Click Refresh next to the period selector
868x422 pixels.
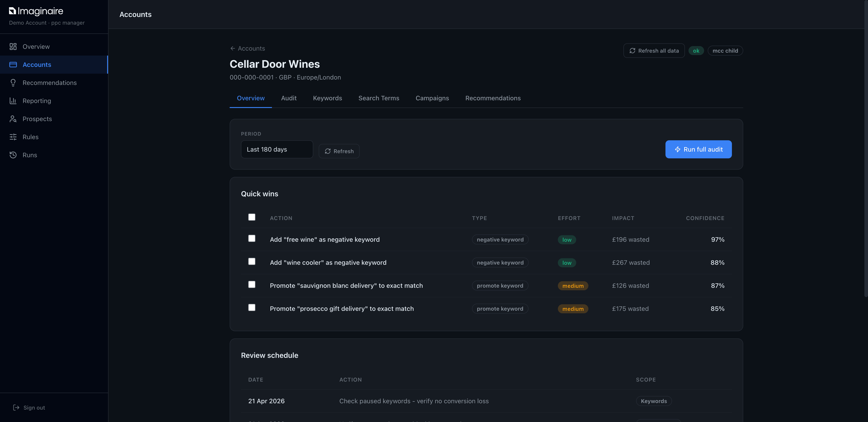click(339, 151)
